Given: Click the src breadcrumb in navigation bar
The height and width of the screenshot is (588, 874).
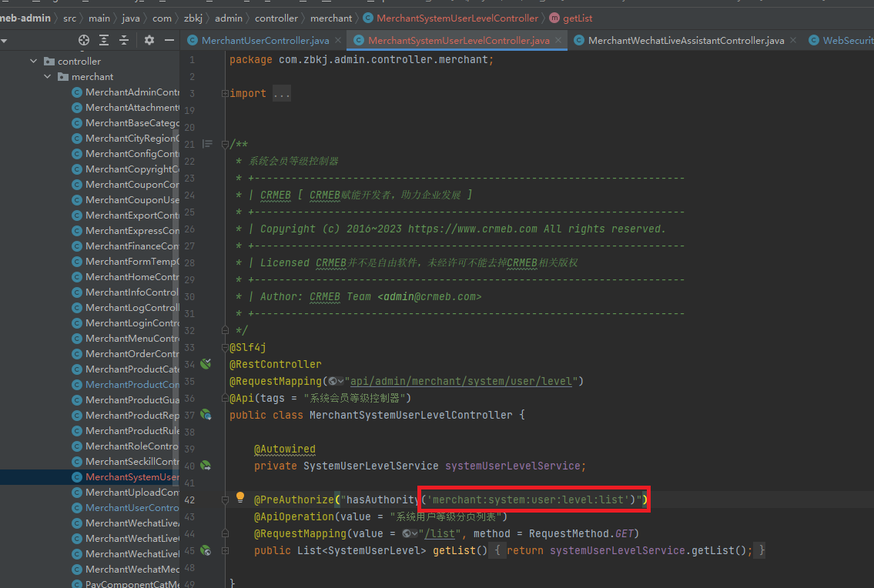Looking at the screenshot, I should coord(69,18).
